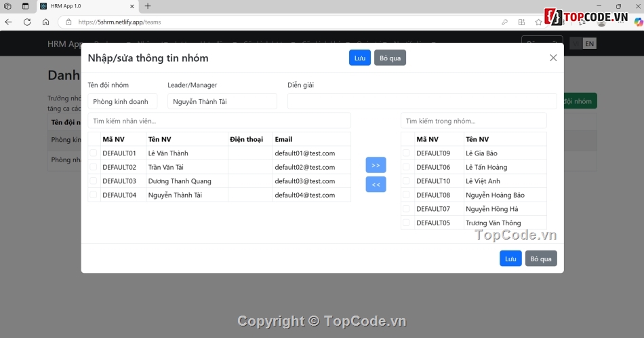The image size is (644, 338).
Task: Remove selected members from group (<<)
Action: [x=376, y=185]
